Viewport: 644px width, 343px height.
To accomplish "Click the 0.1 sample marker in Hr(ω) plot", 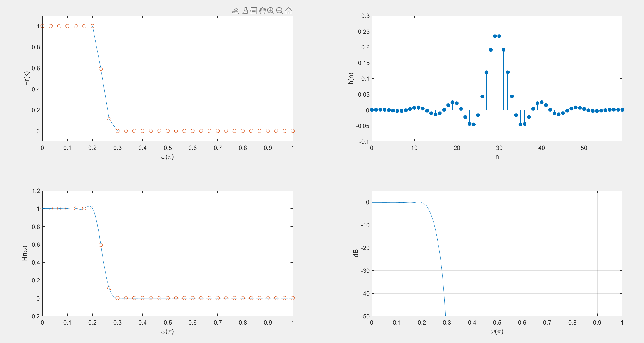I will [109, 288].
